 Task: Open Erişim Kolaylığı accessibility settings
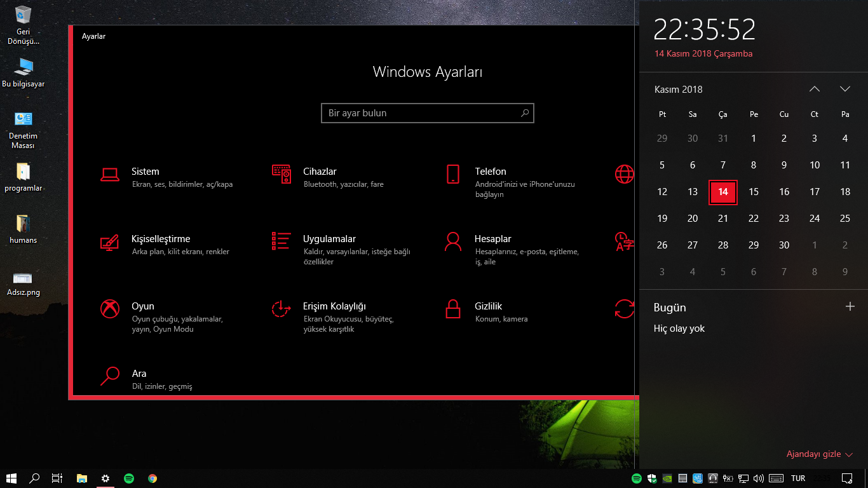(334, 317)
